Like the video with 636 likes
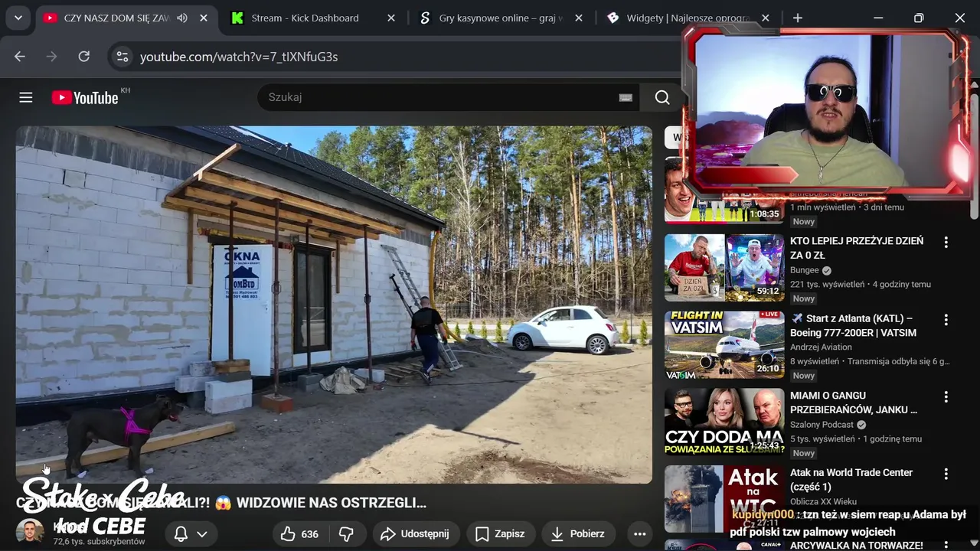980x551 pixels. click(x=299, y=534)
